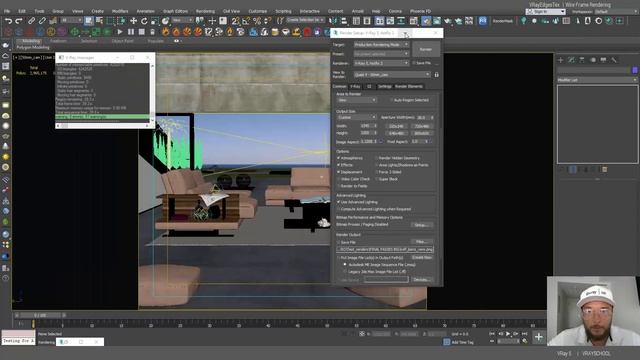Open the Workspaces Default dropdown
The height and width of the screenshot is (360, 640).
coord(616,12)
